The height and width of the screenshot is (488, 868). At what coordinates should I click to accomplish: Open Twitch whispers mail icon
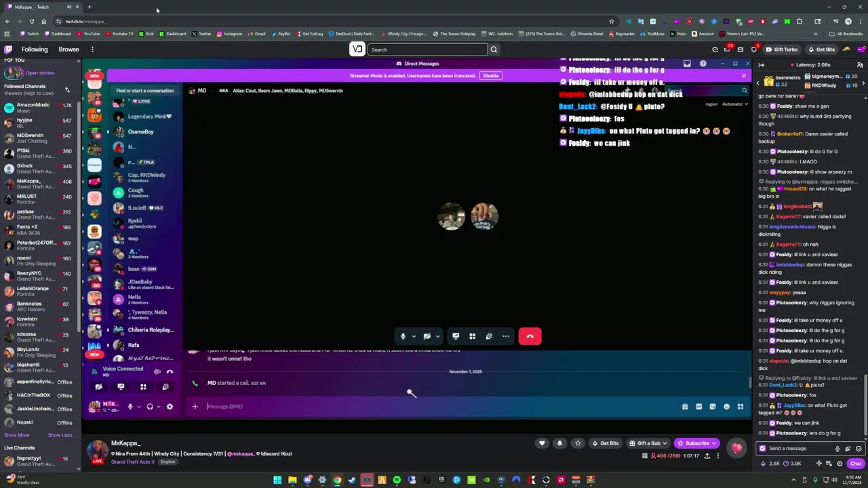click(741, 49)
